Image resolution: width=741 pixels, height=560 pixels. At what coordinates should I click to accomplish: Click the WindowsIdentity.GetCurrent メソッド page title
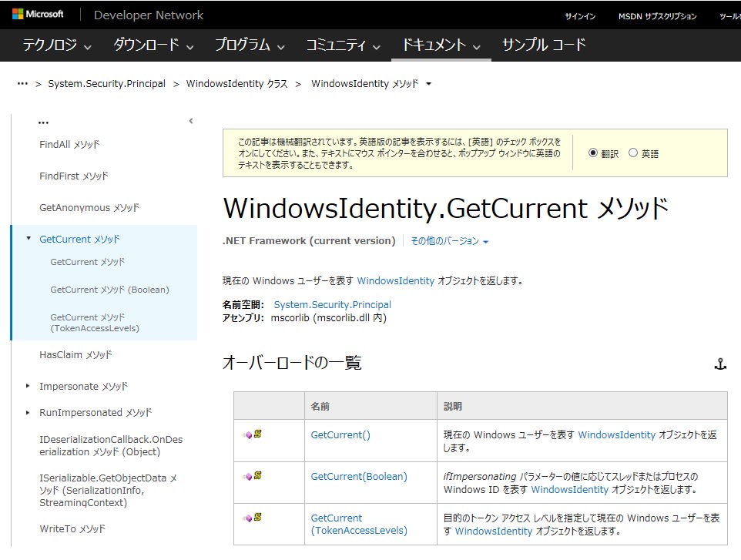pos(446,209)
